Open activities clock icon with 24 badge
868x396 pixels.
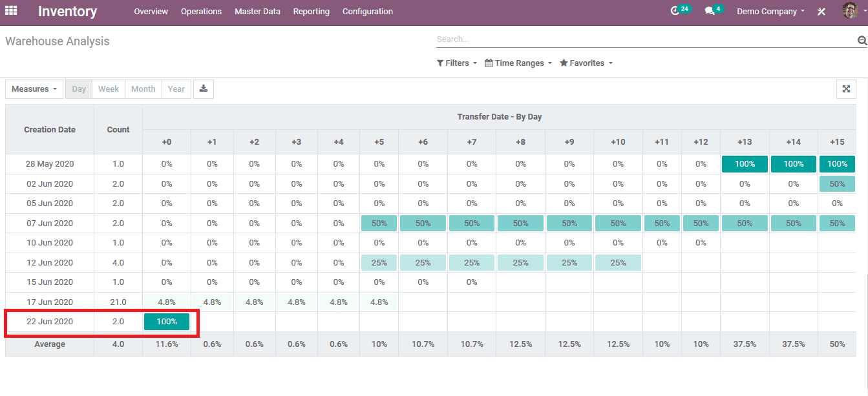click(680, 10)
